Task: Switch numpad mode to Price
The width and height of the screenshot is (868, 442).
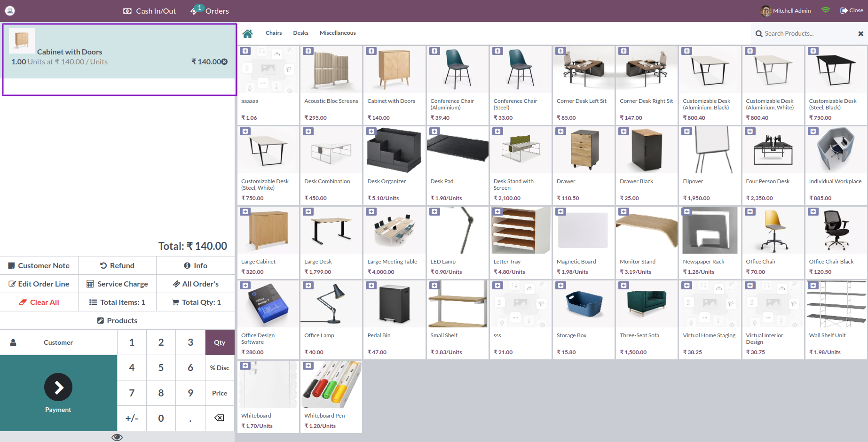Action: [219, 393]
